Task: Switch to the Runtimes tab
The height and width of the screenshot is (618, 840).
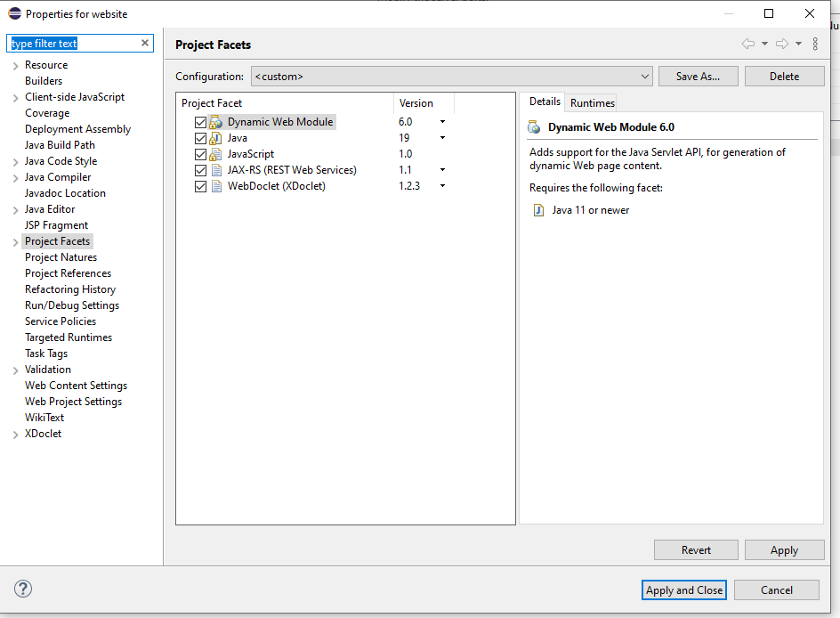Action: tap(592, 103)
